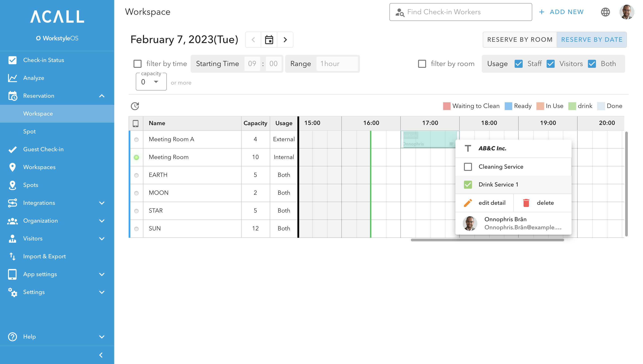Uncheck the Both usage checkbox
The image size is (643, 364).
click(x=592, y=64)
